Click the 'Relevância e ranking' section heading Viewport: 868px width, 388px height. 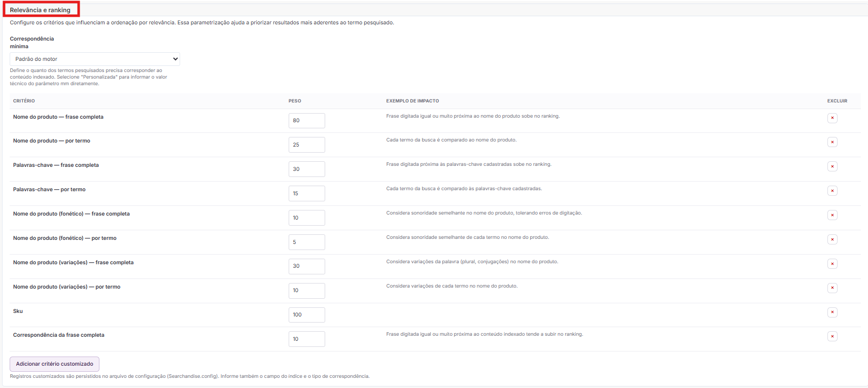point(40,10)
